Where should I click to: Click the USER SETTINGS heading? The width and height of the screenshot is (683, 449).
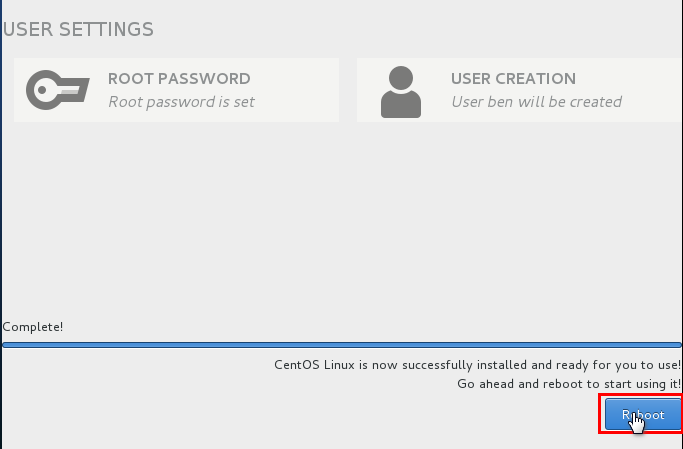(78, 29)
